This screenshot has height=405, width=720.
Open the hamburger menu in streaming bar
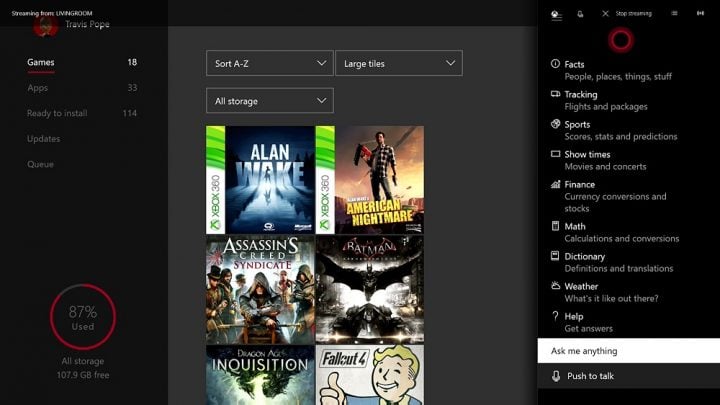tap(674, 13)
